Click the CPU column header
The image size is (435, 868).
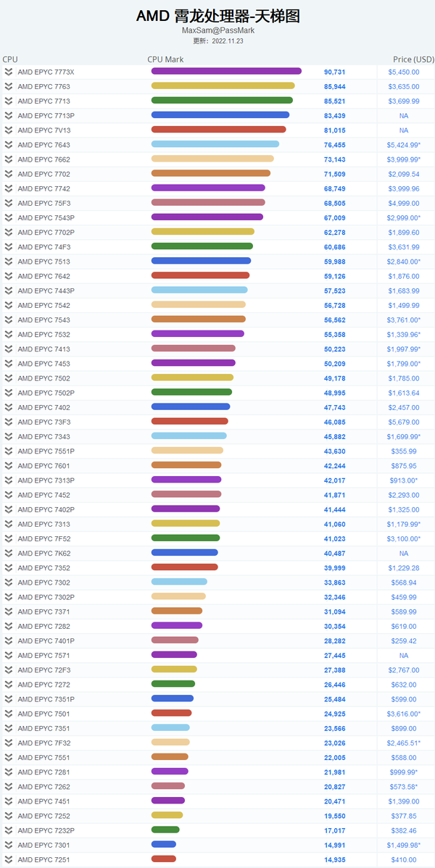(10, 59)
